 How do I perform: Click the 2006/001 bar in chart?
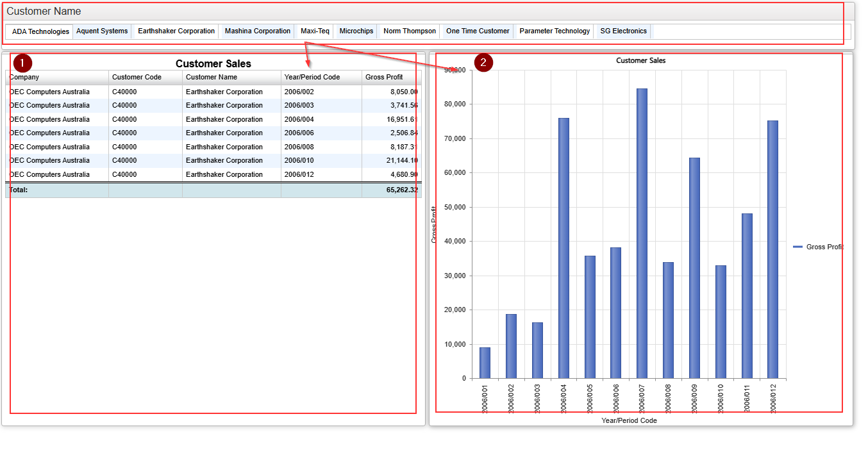[x=485, y=363]
